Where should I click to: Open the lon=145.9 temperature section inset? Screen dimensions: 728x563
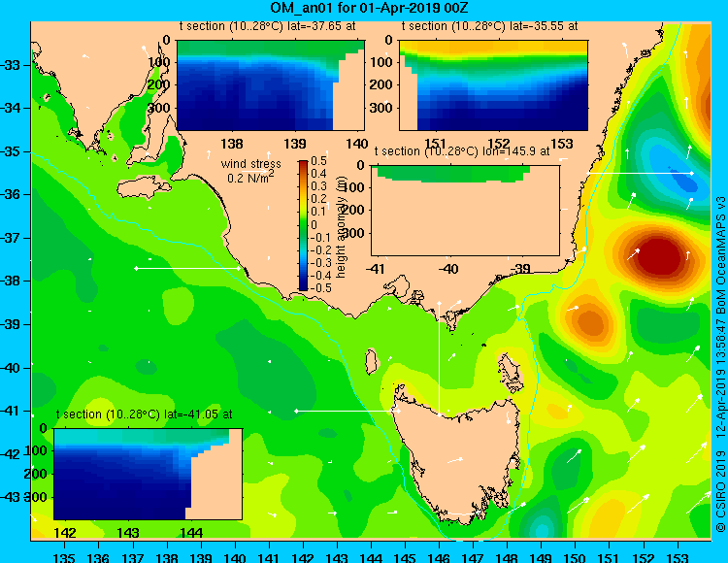coord(465,211)
